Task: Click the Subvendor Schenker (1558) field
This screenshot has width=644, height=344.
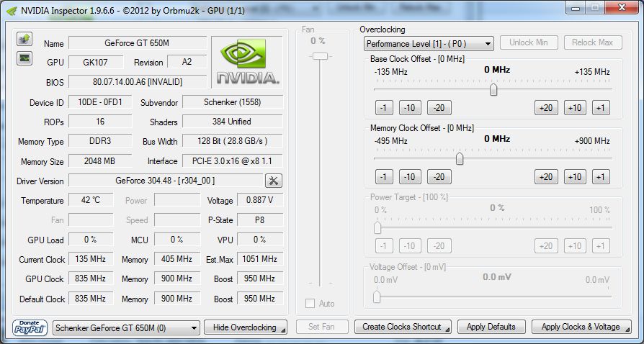Action: (233, 102)
